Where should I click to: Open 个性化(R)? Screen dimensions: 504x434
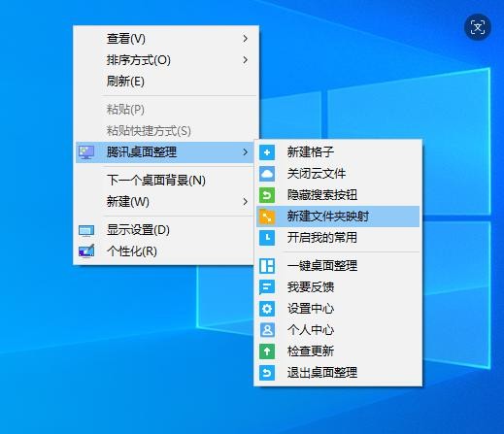pyautogui.click(x=166, y=251)
